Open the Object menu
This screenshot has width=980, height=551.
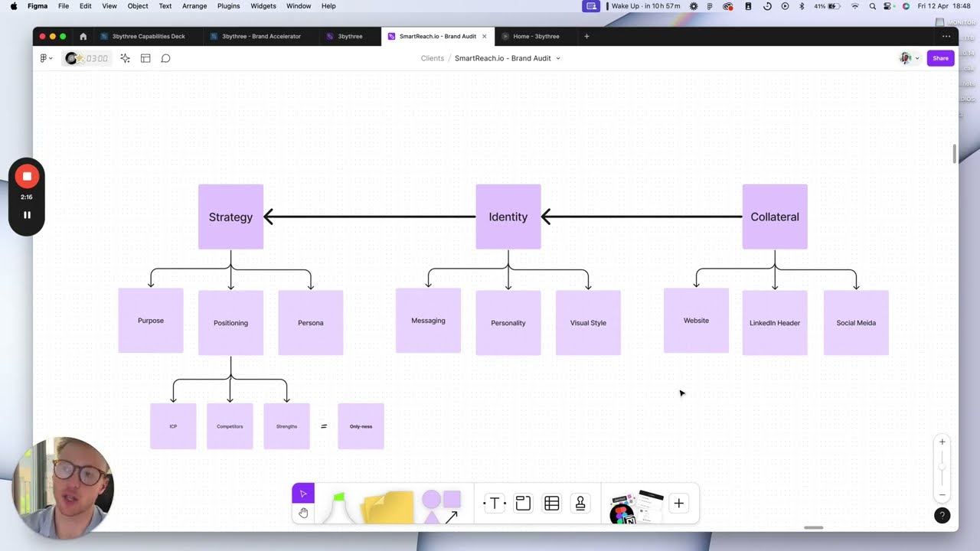pyautogui.click(x=138, y=5)
